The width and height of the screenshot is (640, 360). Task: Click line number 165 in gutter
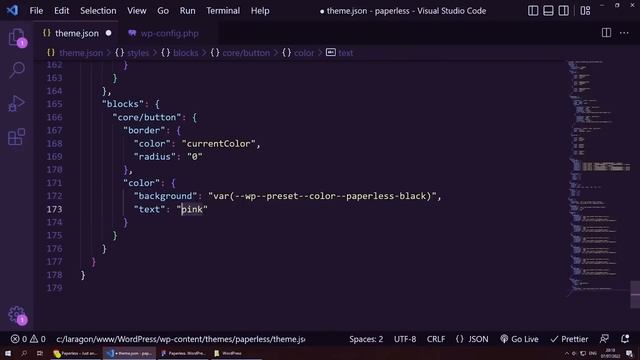tap(54, 104)
